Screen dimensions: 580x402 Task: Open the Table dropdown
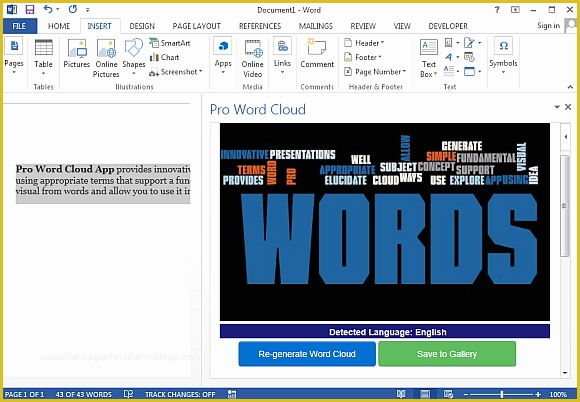tap(43, 56)
